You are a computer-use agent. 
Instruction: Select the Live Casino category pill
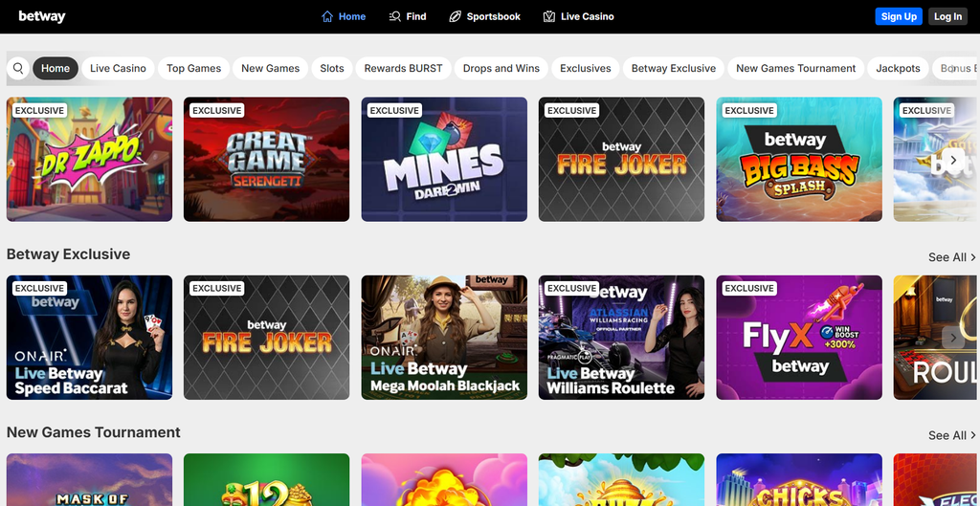[x=118, y=68]
